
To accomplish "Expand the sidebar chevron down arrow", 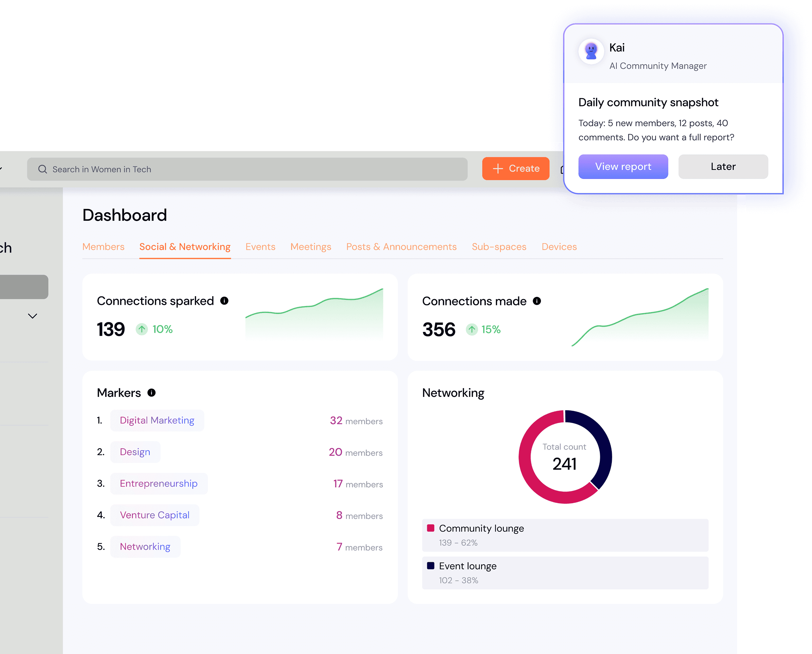I will coord(33,316).
